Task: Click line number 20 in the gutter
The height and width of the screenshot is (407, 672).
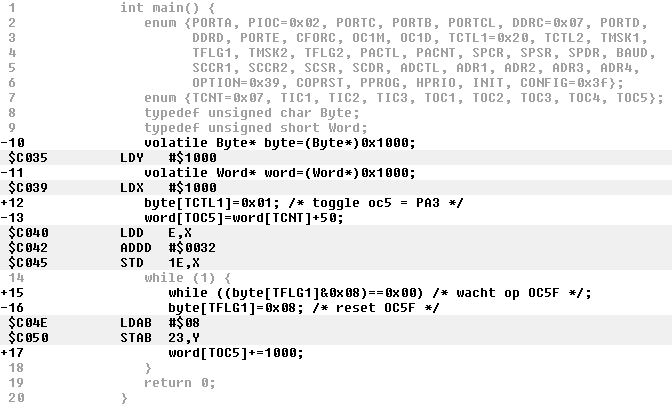Action: (17, 397)
